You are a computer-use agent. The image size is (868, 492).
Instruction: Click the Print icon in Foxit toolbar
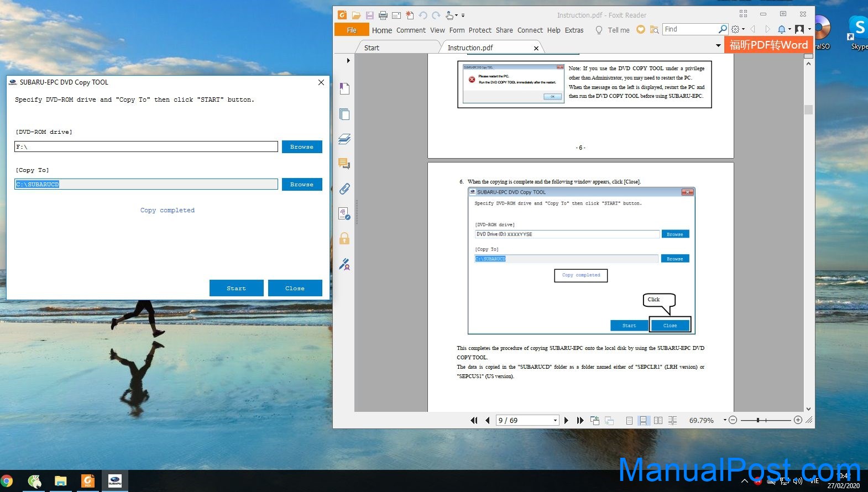click(383, 15)
